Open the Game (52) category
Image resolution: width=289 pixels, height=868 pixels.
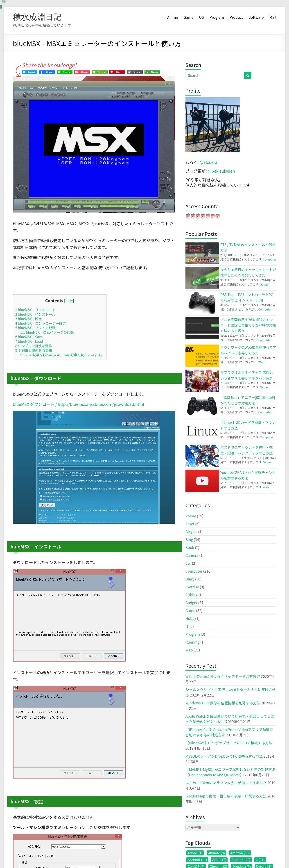tap(190, 611)
